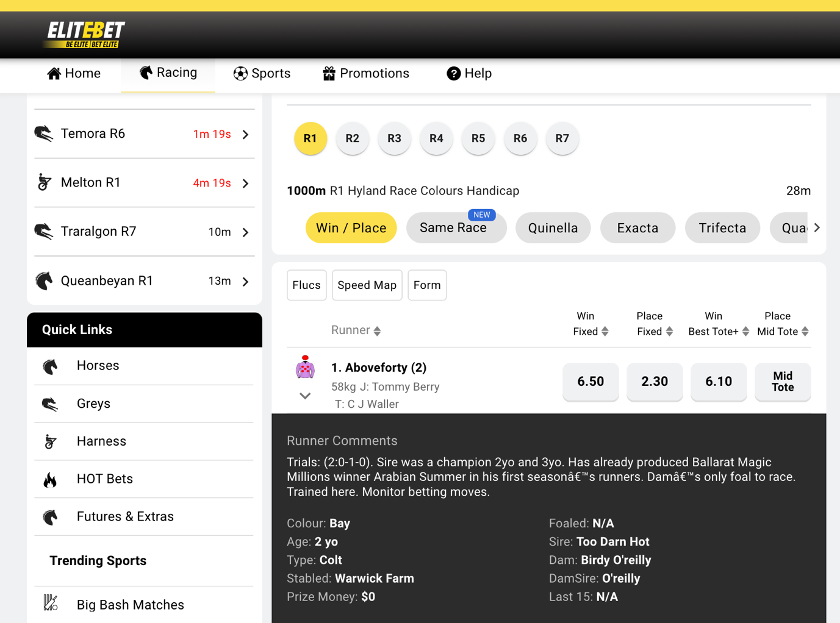Open the Racing section in the navigation

click(168, 73)
